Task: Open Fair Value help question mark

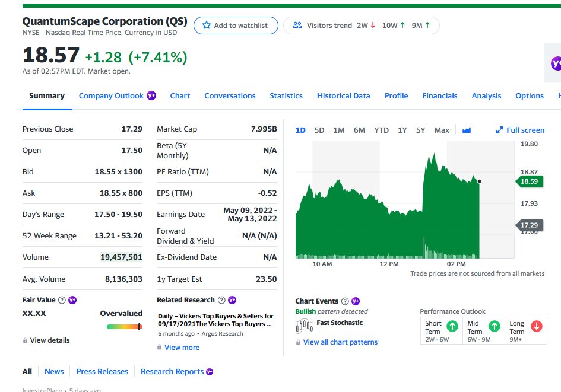Action: pos(62,300)
